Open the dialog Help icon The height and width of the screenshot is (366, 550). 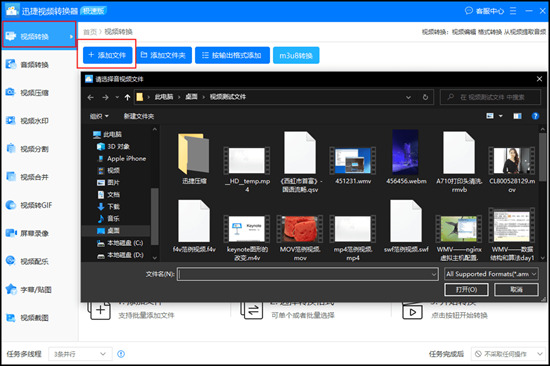click(x=535, y=116)
